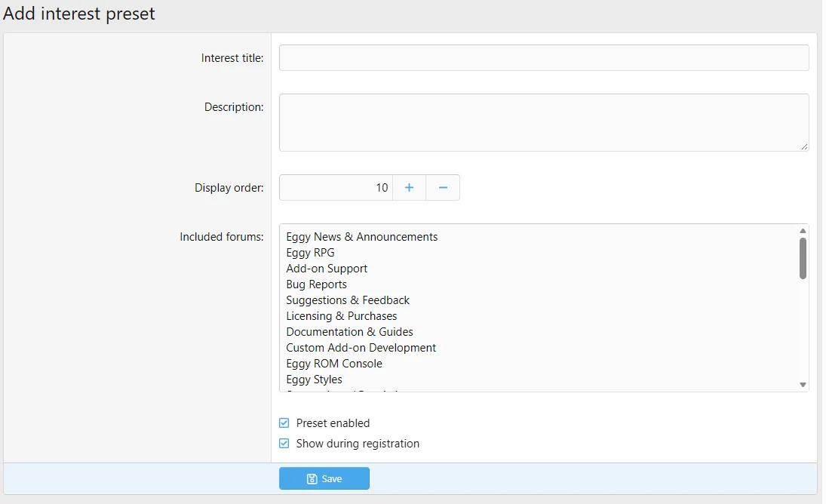Decrease display order with minus button
This screenshot has height=504, width=826.
tap(443, 187)
